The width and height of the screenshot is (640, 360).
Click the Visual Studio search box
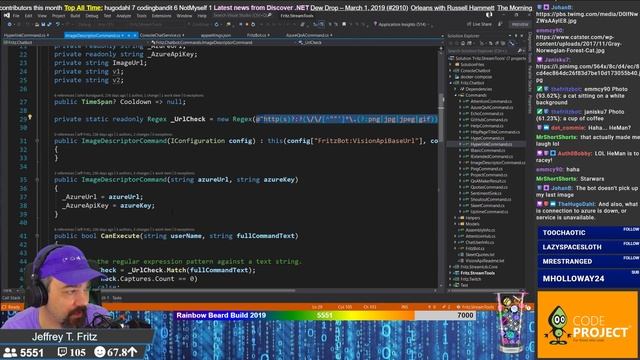(x=242, y=16)
